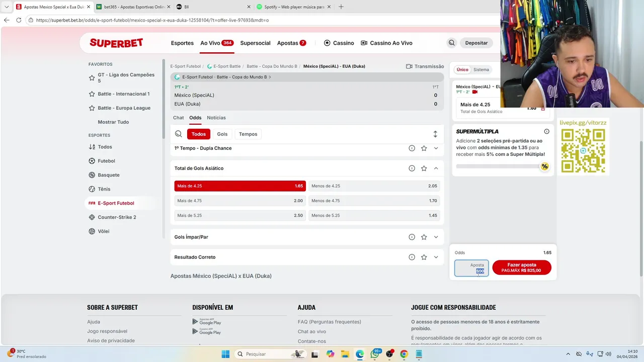
Task: View info for Gols Ímpar/Par market
Action: point(412,237)
